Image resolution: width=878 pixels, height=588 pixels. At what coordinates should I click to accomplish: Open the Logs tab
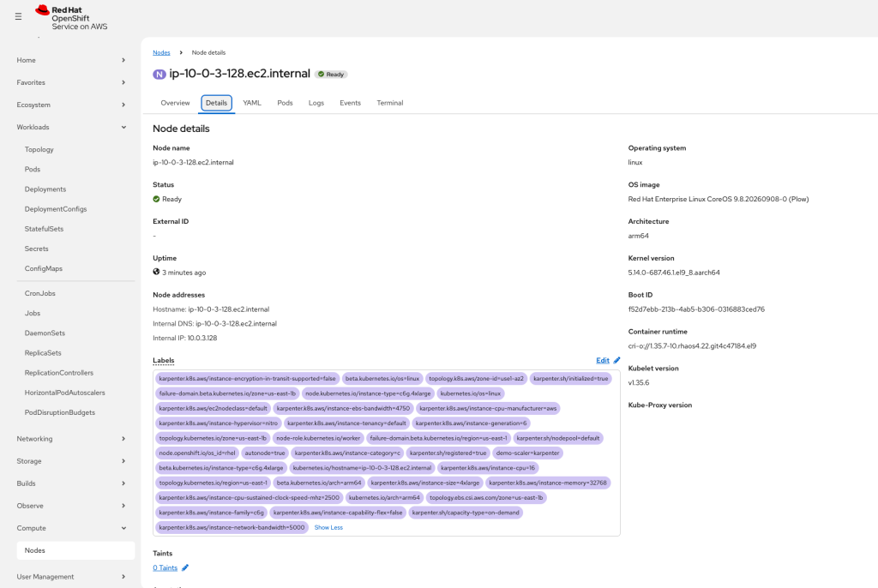[x=316, y=103]
